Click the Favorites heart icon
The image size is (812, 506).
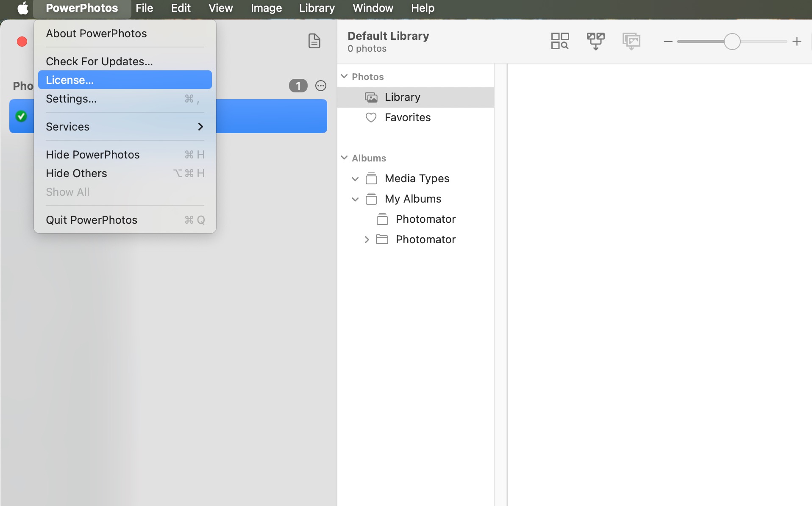(x=371, y=117)
